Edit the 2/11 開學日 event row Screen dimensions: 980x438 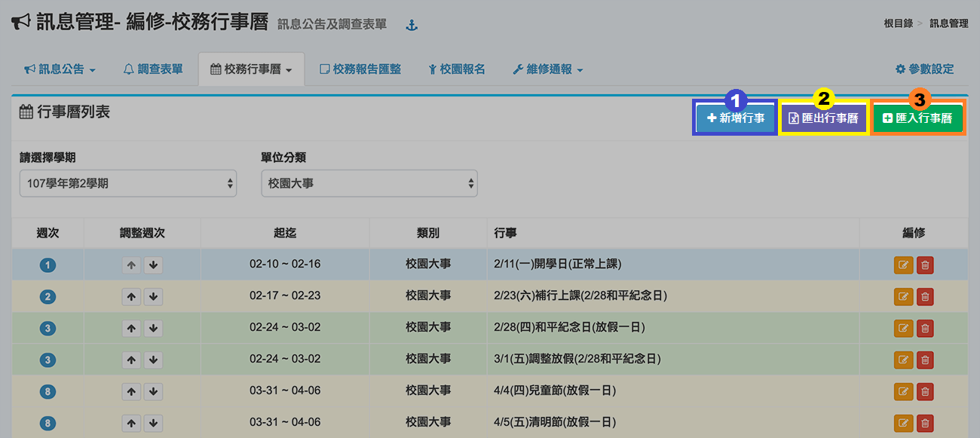(x=903, y=265)
